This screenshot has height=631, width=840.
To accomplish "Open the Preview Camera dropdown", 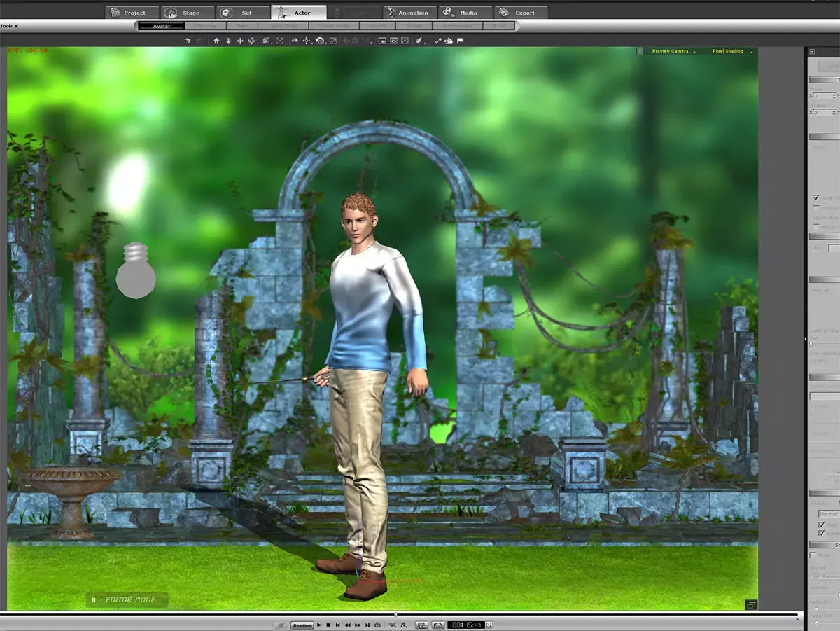I will point(673,51).
